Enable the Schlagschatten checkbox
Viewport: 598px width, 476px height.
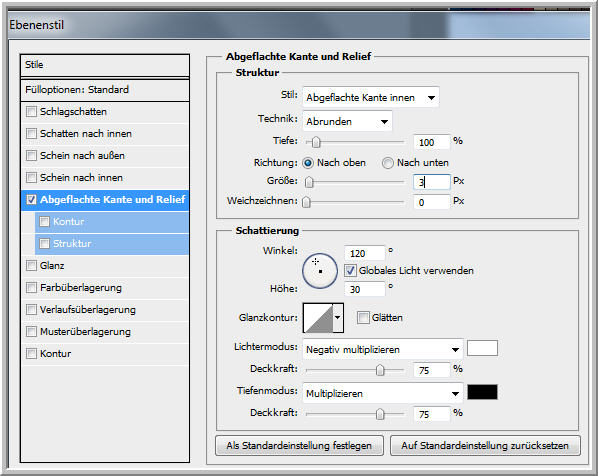point(31,112)
